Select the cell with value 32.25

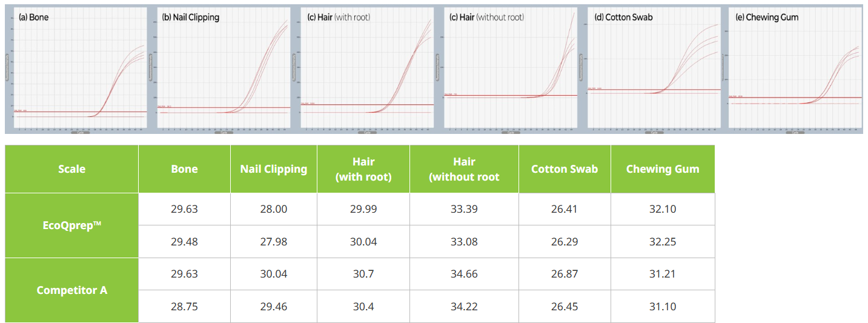tap(663, 242)
